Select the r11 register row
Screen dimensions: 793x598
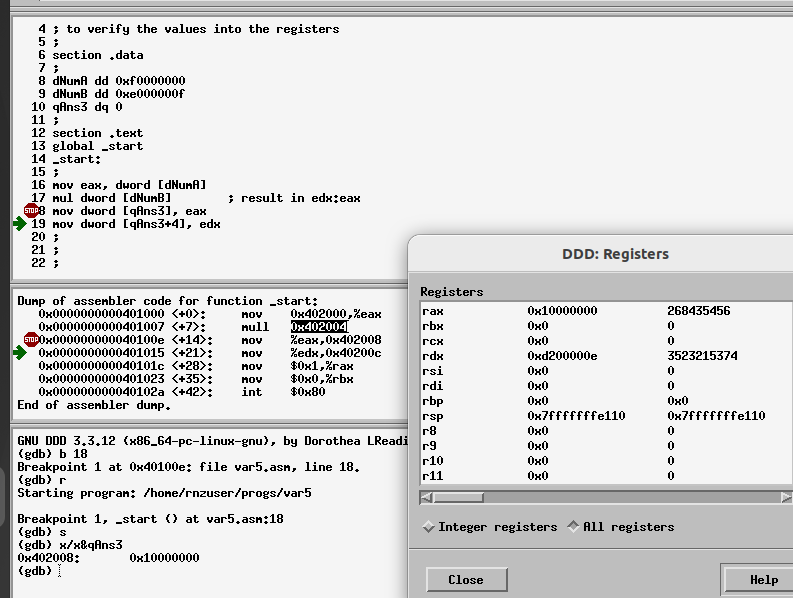(606, 476)
